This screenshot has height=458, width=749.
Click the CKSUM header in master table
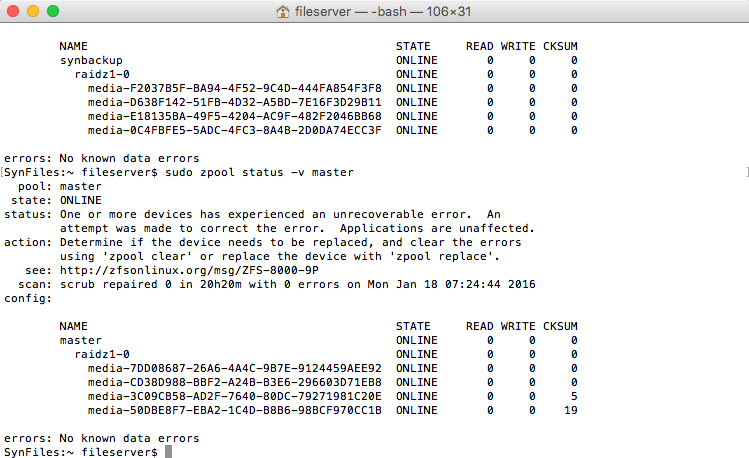point(560,326)
